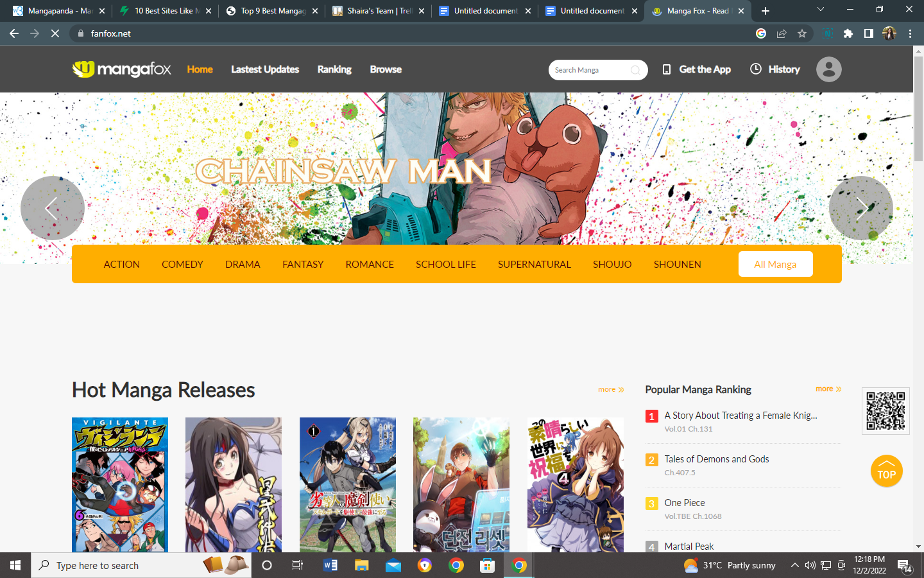Open the tab search dropdown chevron
Viewport: 924px width, 578px height.
pyautogui.click(x=820, y=10)
